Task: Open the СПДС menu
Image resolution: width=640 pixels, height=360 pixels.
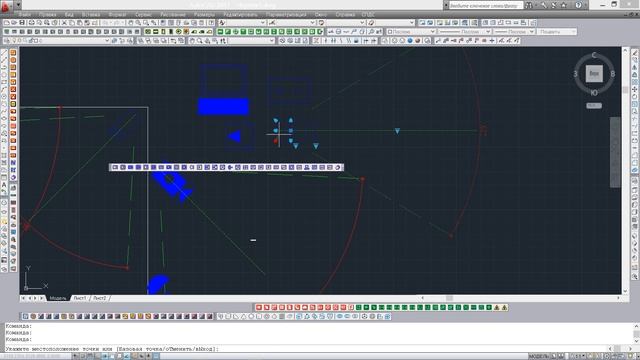Action: pos(368,14)
